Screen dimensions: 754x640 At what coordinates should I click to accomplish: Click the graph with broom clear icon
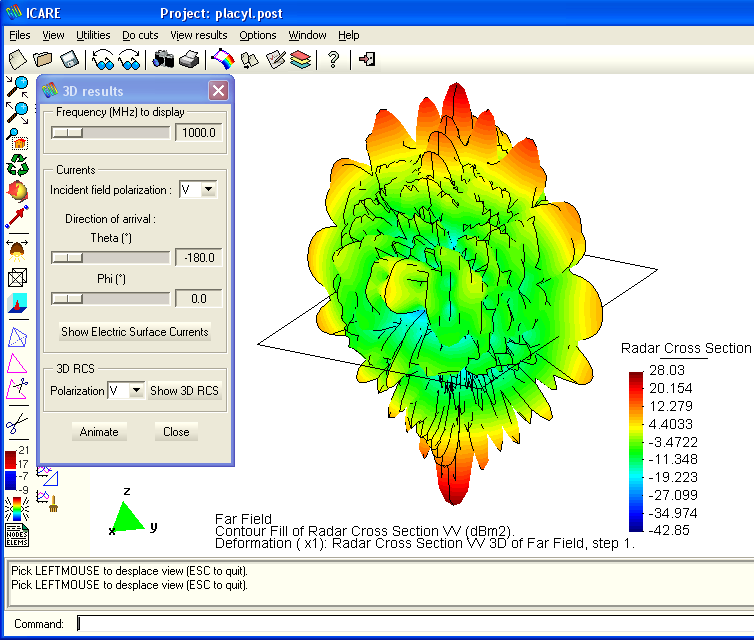(x=48, y=502)
